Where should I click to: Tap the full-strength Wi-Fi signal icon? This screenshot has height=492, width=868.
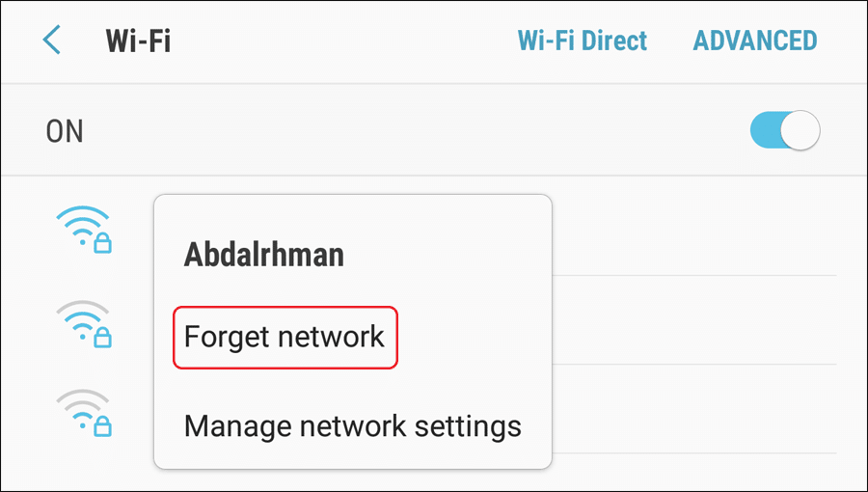(x=84, y=230)
